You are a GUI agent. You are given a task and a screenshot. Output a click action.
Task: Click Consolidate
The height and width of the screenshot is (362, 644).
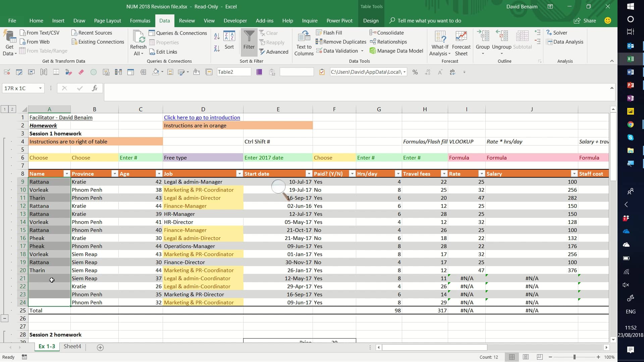tap(386, 33)
